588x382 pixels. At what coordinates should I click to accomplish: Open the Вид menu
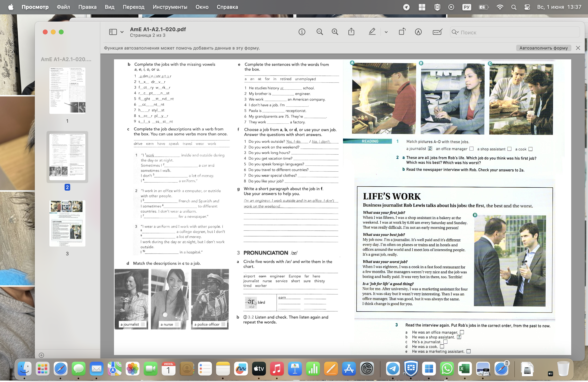pos(109,7)
